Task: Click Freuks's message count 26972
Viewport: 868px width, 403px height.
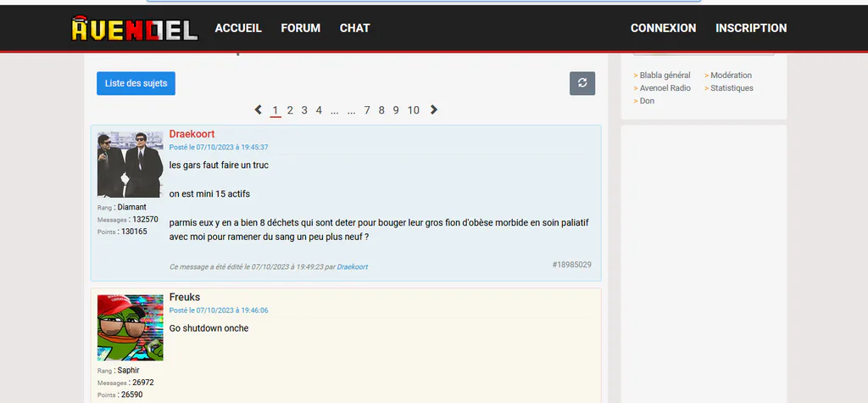Action: pos(142,383)
